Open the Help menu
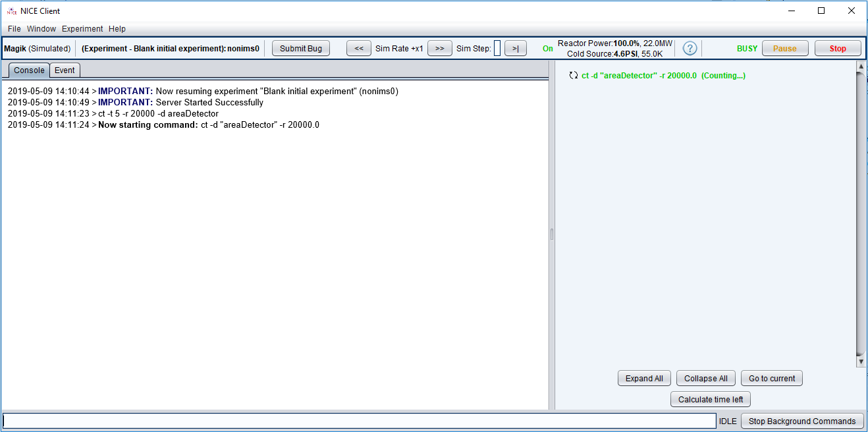The image size is (868, 432). point(117,29)
